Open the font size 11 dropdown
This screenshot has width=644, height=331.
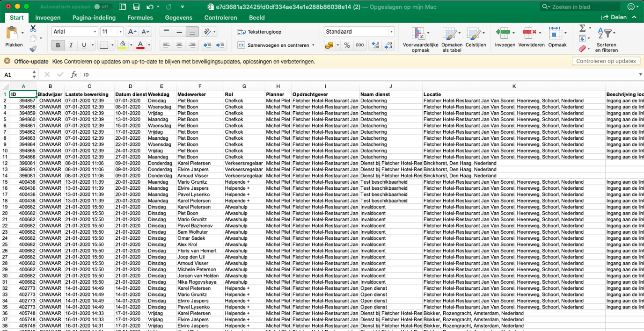coord(120,32)
